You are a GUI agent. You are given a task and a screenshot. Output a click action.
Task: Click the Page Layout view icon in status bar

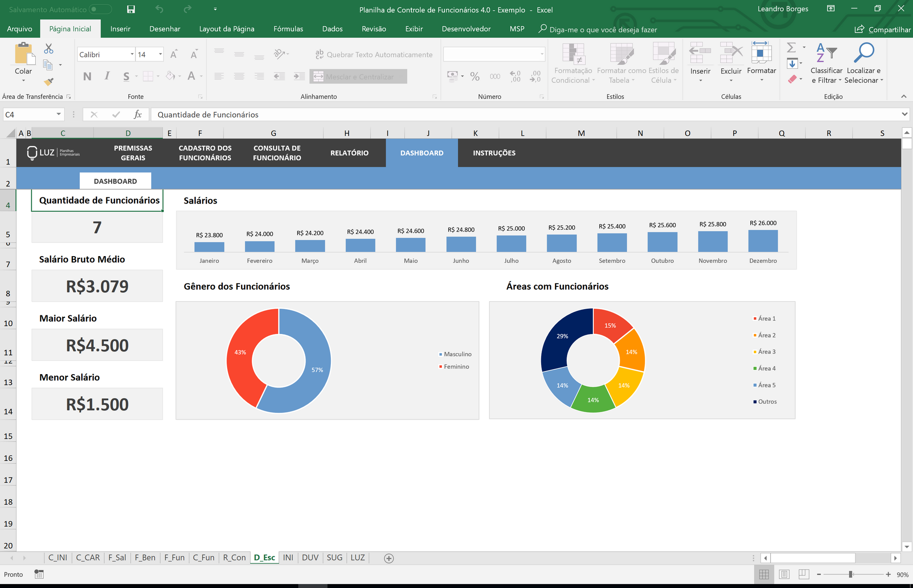click(784, 575)
